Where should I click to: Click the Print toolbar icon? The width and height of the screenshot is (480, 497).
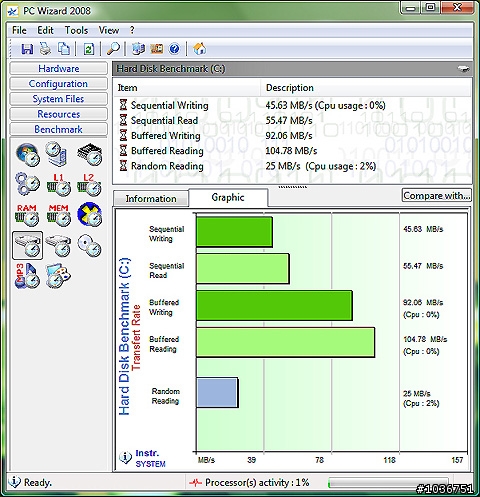[x=45, y=49]
